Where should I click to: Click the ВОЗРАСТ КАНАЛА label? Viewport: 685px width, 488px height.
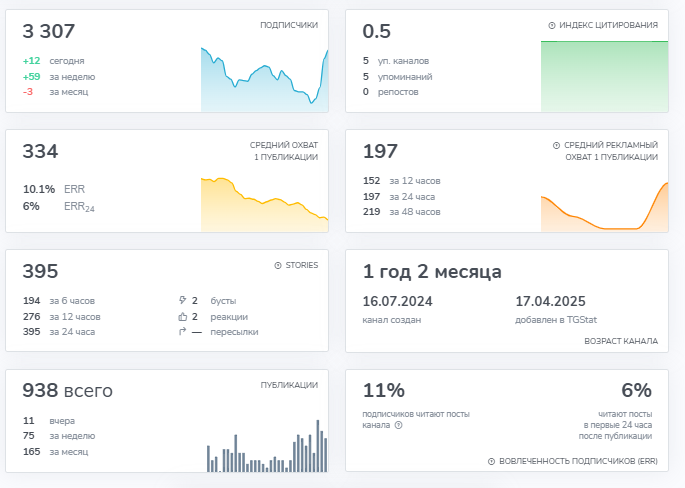click(621, 341)
